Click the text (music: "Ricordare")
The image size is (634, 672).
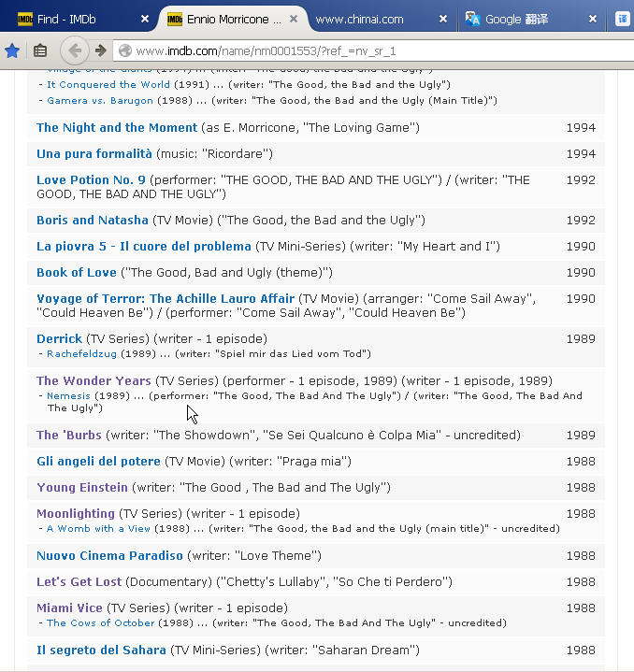pos(214,154)
